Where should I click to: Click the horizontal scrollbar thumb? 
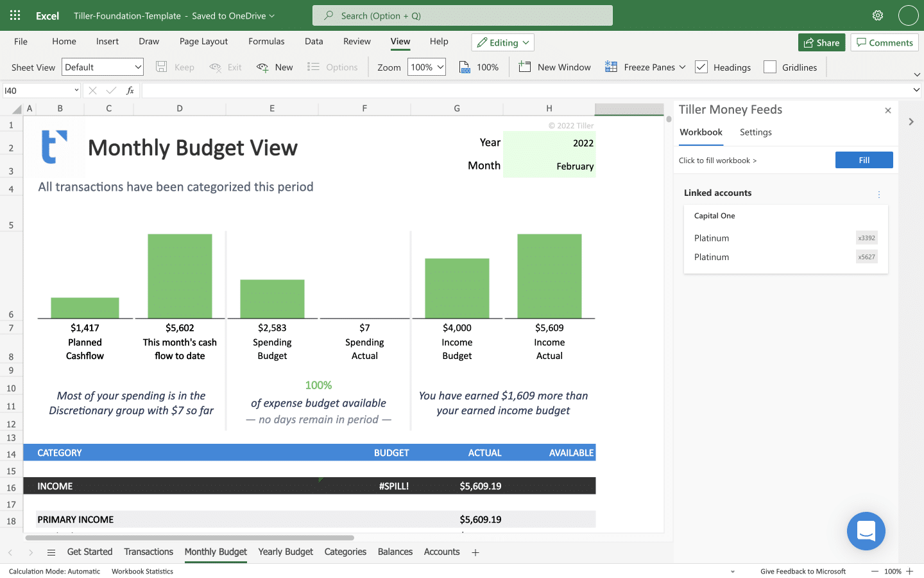(x=190, y=538)
